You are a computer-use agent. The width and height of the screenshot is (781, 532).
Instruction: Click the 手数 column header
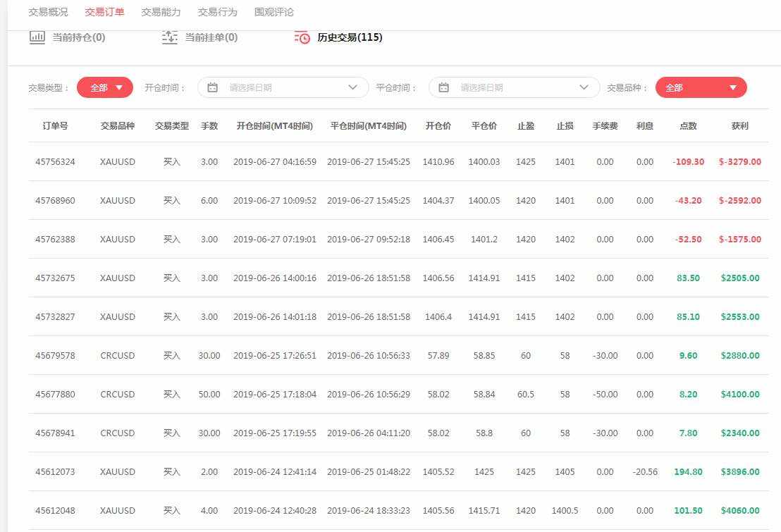click(x=209, y=126)
